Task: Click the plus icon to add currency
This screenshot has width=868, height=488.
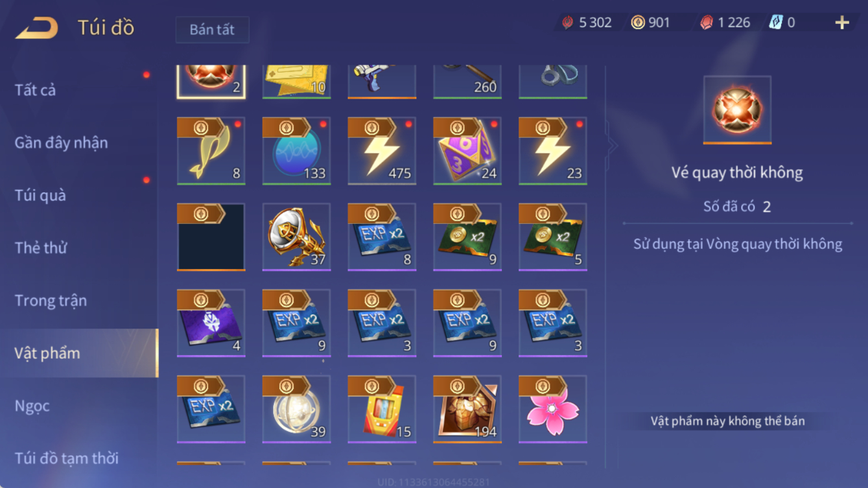Action: (841, 23)
